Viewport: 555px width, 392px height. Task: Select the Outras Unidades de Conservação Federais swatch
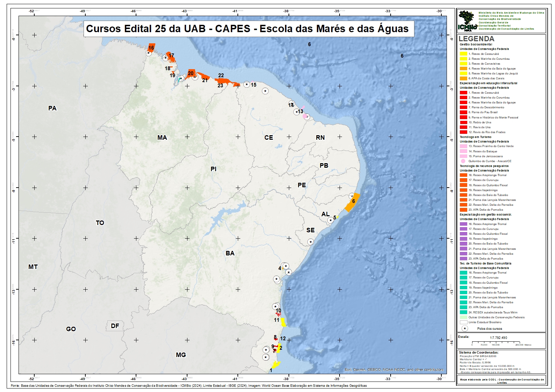coord(463,317)
